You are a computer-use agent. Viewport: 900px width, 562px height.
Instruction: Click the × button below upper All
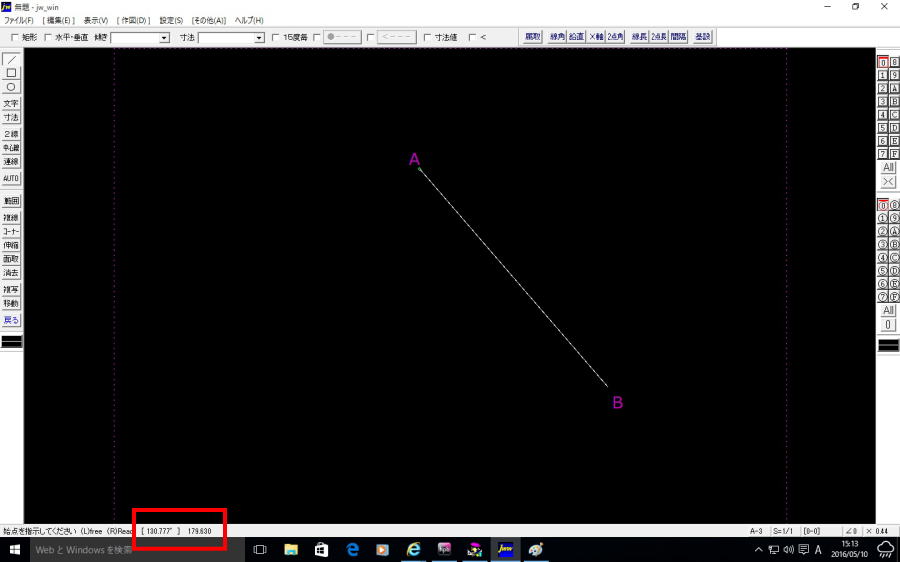[x=889, y=182]
